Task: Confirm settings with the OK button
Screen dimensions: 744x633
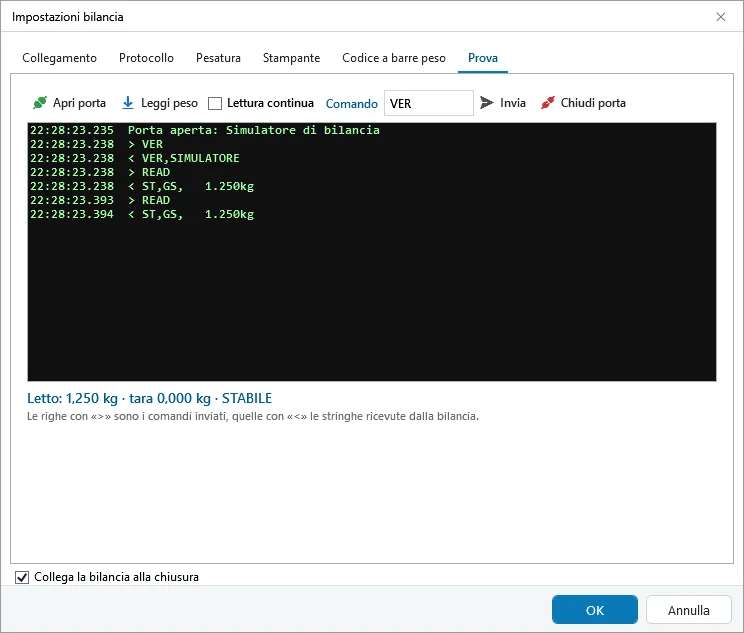Action: coord(595,610)
